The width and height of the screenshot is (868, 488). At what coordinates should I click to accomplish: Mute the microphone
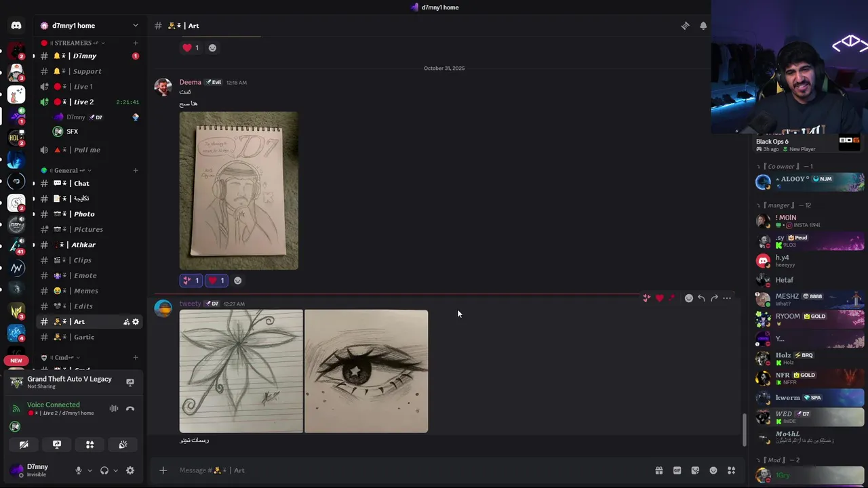(79, 470)
